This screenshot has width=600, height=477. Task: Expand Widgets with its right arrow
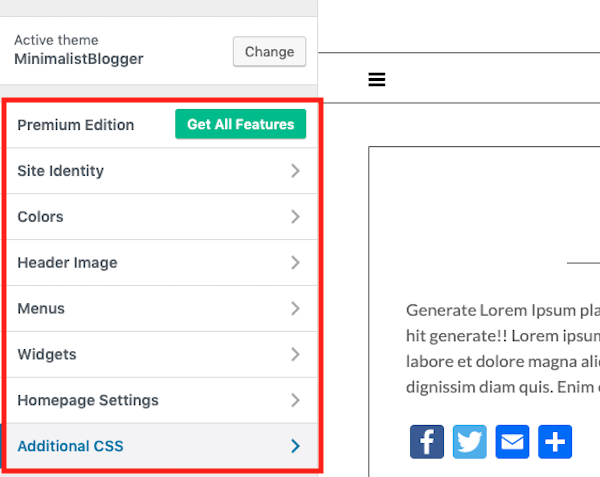(x=295, y=355)
